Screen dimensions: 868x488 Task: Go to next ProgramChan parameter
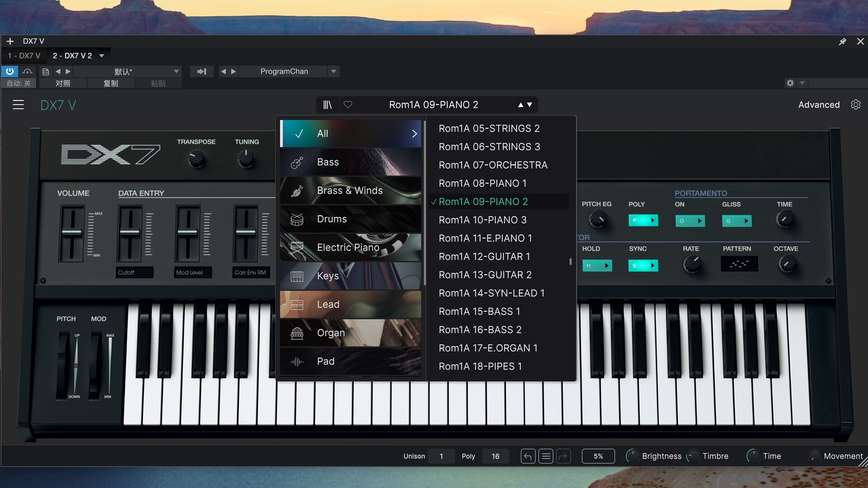[233, 71]
